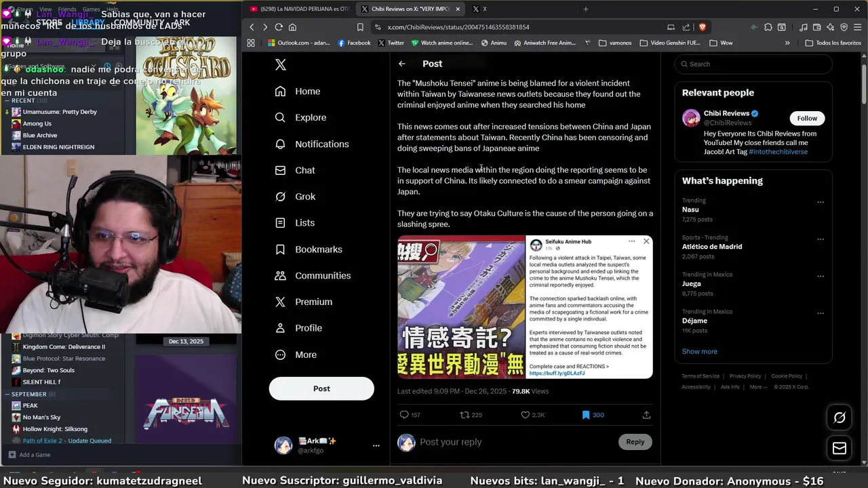Open Chat envelope entry in X sidebar
Viewport: 868px width, 488px height.
tap(295, 170)
